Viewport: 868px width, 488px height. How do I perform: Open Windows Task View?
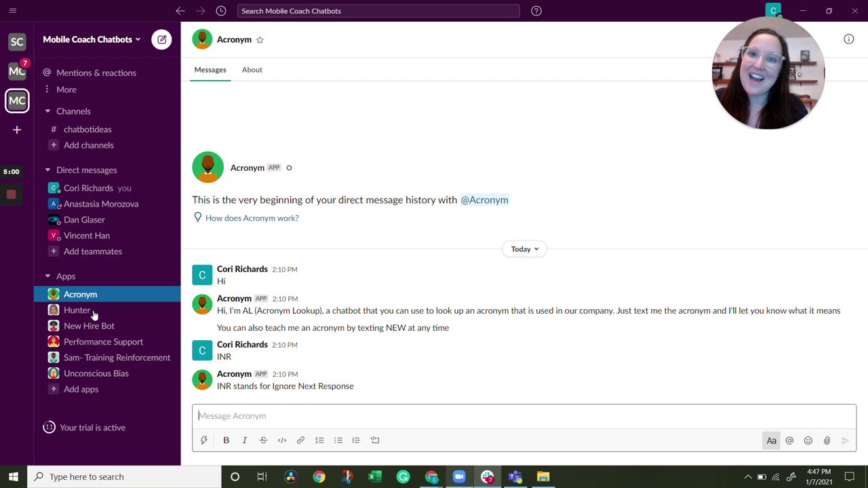pyautogui.click(x=262, y=476)
